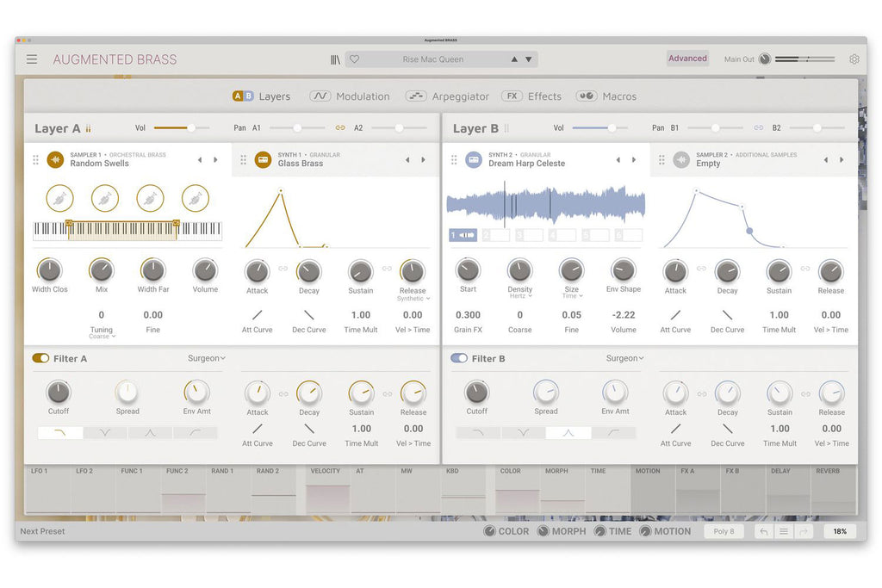This screenshot has width=882, height=588.
Task: Adjust the Layer B Vol slider
Action: point(600,127)
